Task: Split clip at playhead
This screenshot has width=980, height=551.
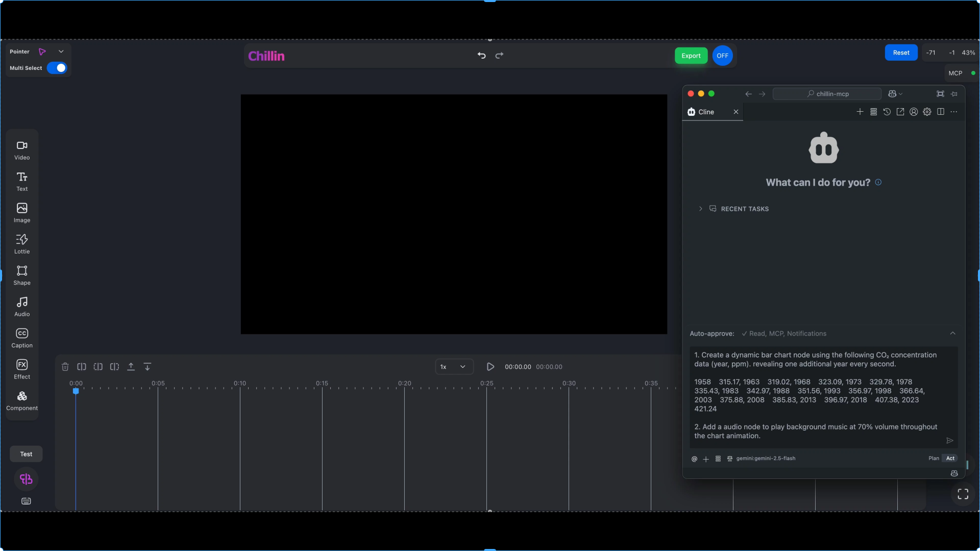Action: click(x=82, y=367)
